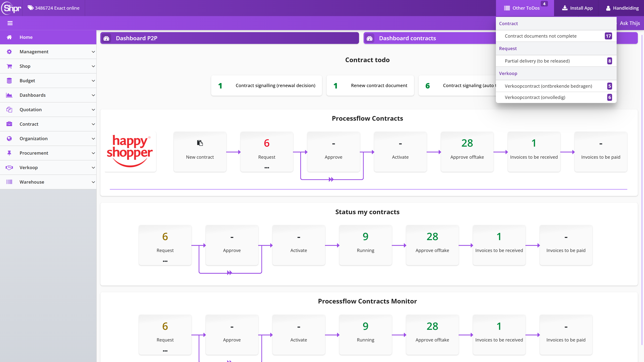The width and height of the screenshot is (644, 362).
Task: Click Request card in Processflow Contracts
Action: [267, 152]
